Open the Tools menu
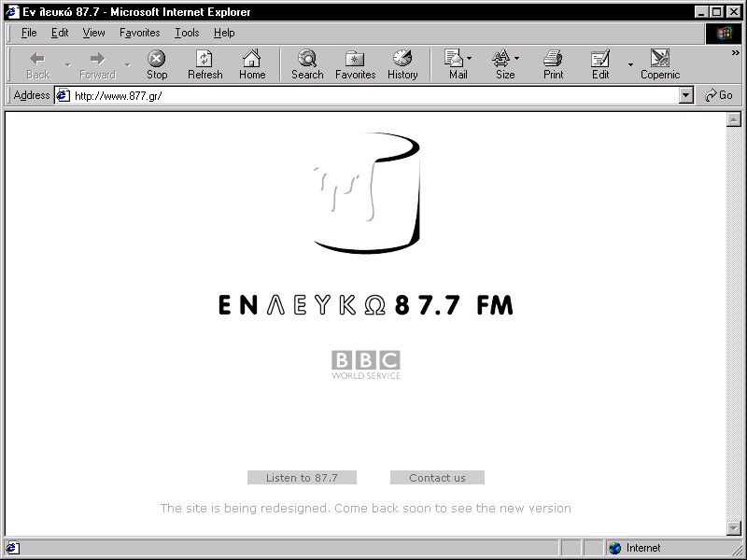The width and height of the screenshot is (747, 560). (187, 33)
